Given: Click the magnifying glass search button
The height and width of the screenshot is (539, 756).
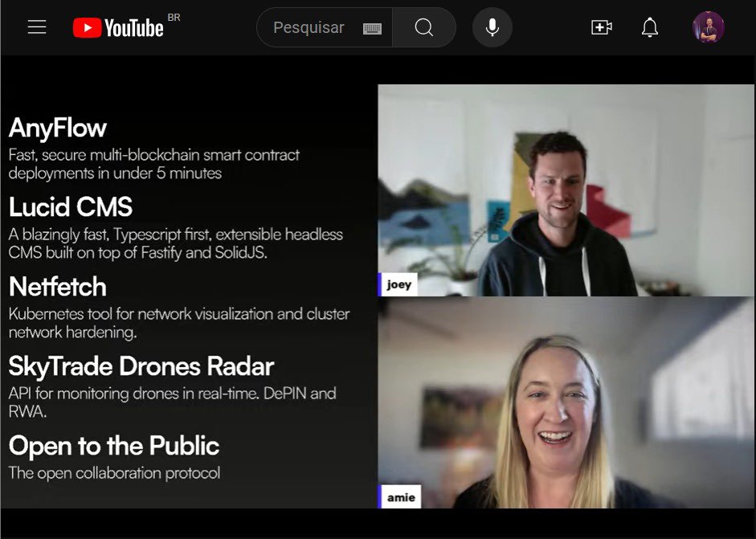Looking at the screenshot, I should (x=424, y=27).
